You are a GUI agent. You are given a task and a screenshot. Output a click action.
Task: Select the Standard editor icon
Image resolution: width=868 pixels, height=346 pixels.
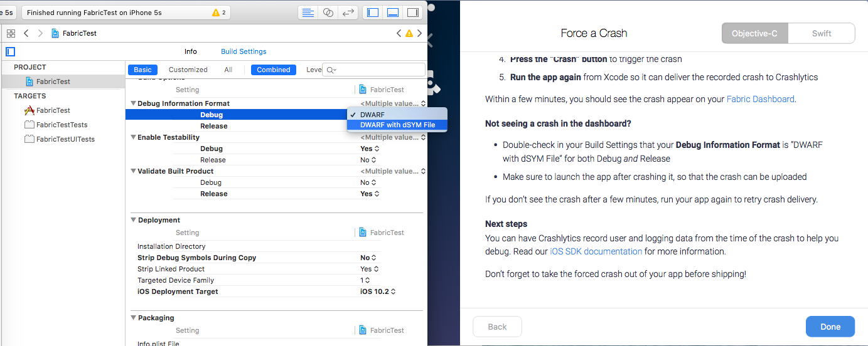308,13
